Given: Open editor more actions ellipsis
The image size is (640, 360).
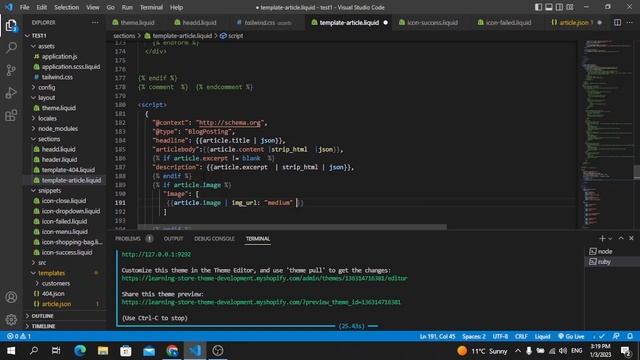Looking at the screenshot, I should [630, 22].
